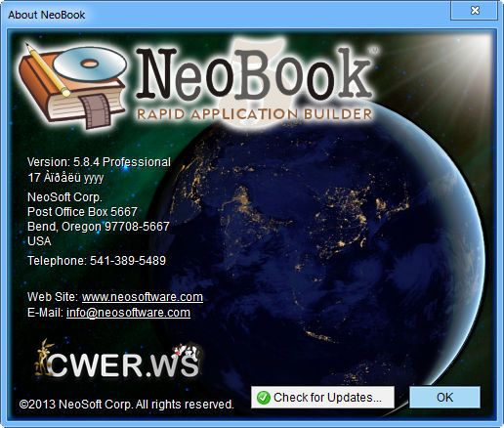Click the info@neosoftware.com email link

point(128,313)
